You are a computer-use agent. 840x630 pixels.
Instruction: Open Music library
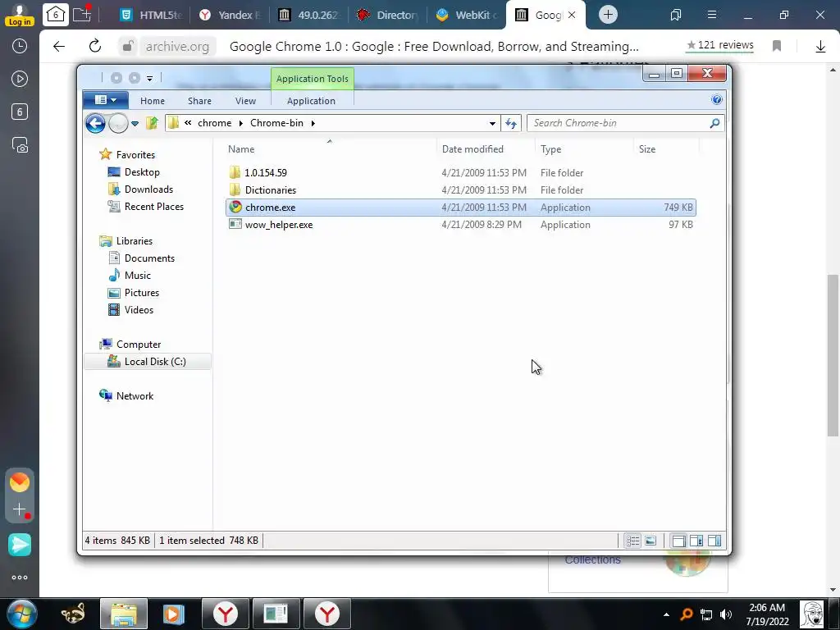pos(137,276)
